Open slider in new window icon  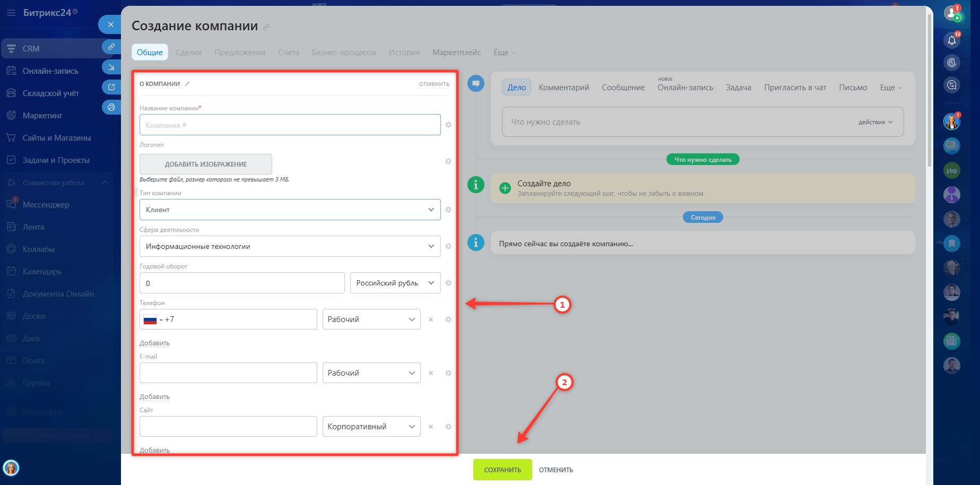click(111, 87)
